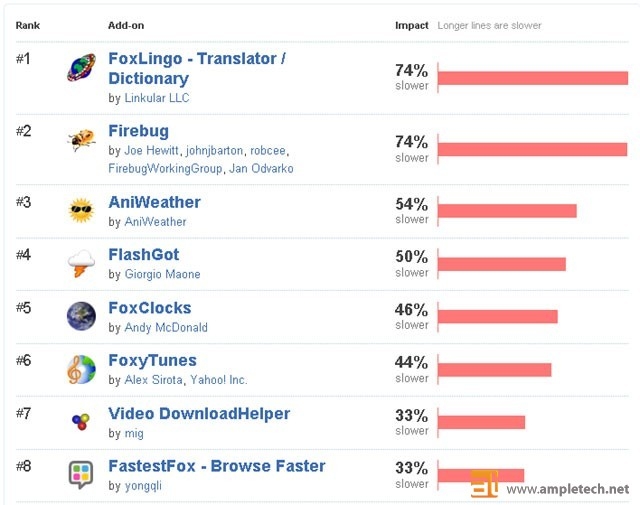Visit author Giorgio Maone's profile
The height and width of the screenshot is (505, 640).
point(162,274)
